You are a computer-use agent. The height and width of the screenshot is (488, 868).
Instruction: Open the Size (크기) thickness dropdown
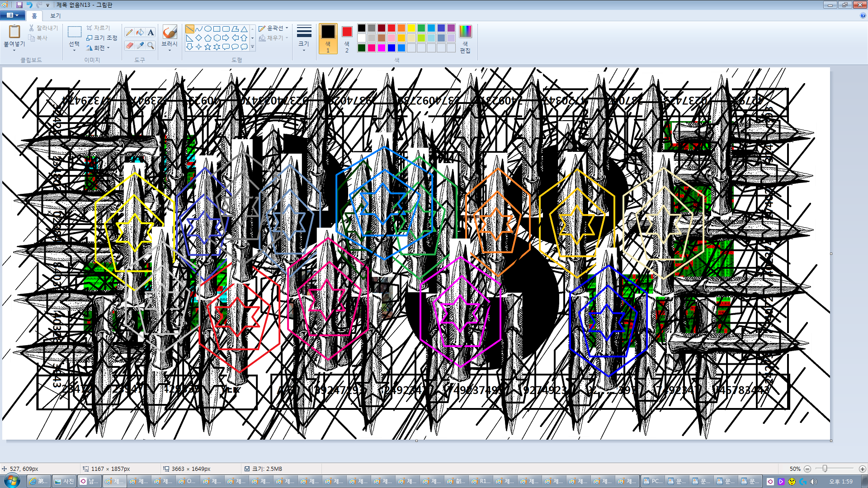pos(304,38)
